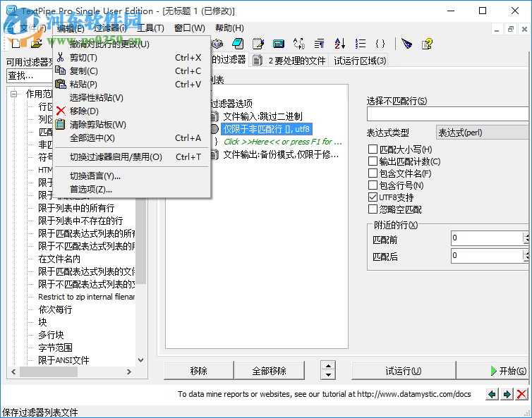532x418 pixels.
Task: Click the copy icon for 复制(C)
Action: coord(61,70)
